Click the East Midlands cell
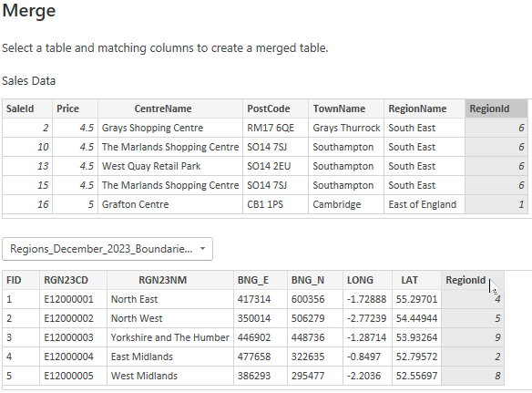 click(x=170, y=357)
